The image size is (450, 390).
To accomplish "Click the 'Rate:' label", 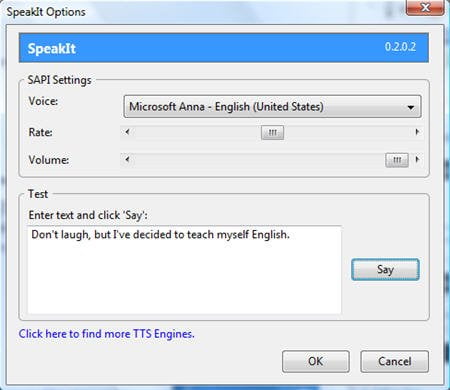I will [41, 132].
